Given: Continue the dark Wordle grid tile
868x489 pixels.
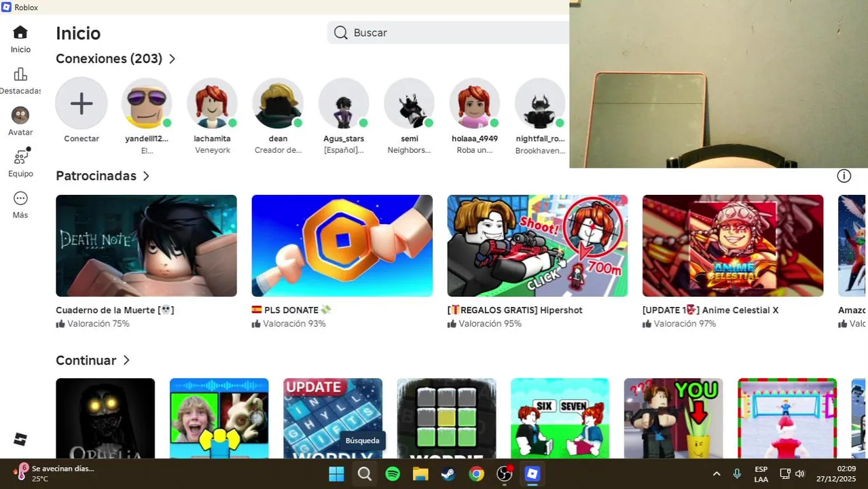Looking at the screenshot, I should click(x=446, y=418).
